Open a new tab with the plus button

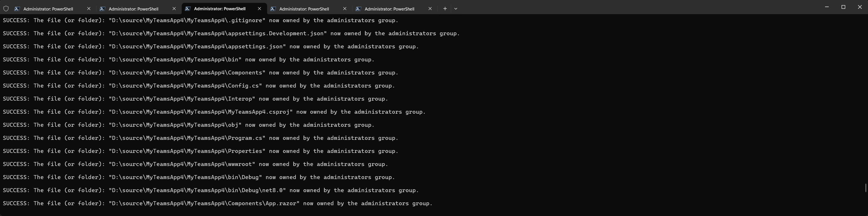pyautogui.click(x=445, y=9)
